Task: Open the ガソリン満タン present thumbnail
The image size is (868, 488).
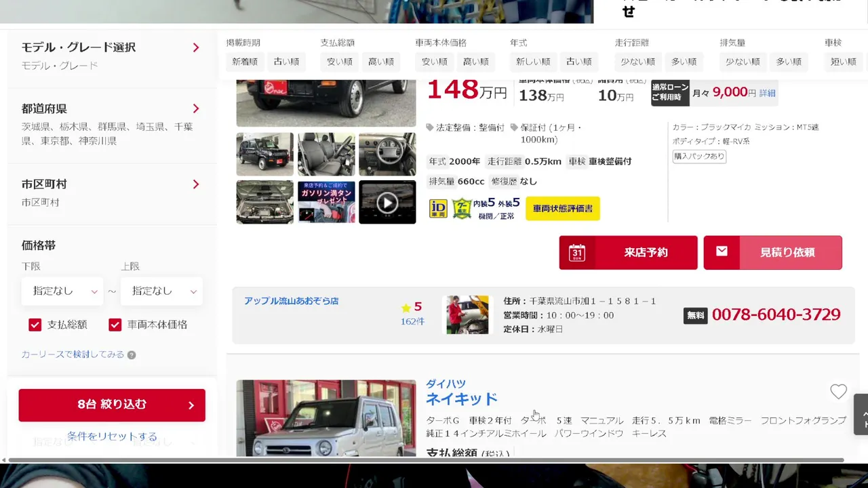Action: [x=326, y=202]
